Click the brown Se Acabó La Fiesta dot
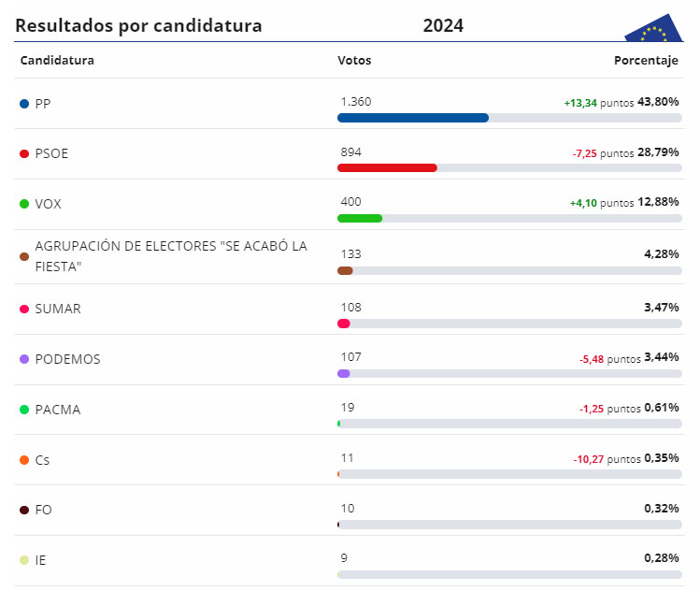 pos(24,256)
